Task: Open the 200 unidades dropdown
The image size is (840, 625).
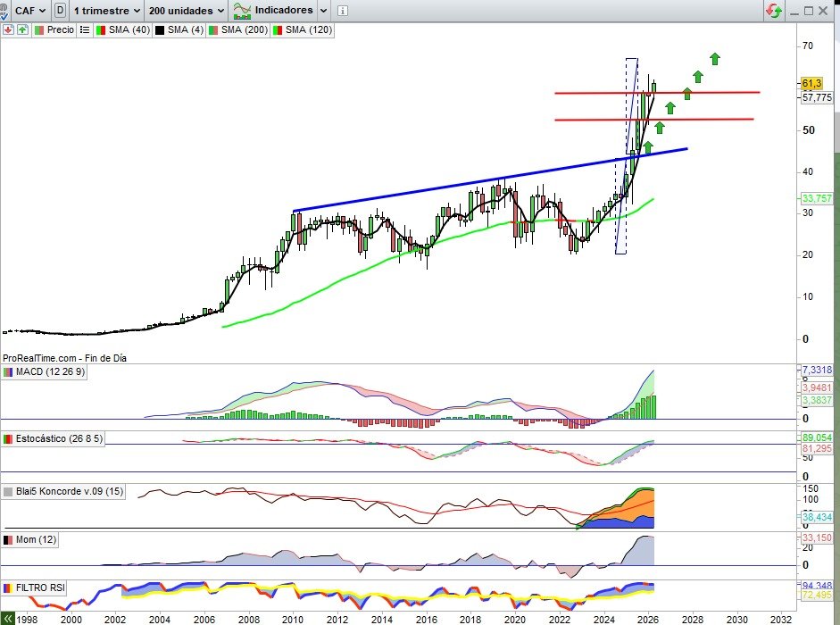Action: coord(186,10)
